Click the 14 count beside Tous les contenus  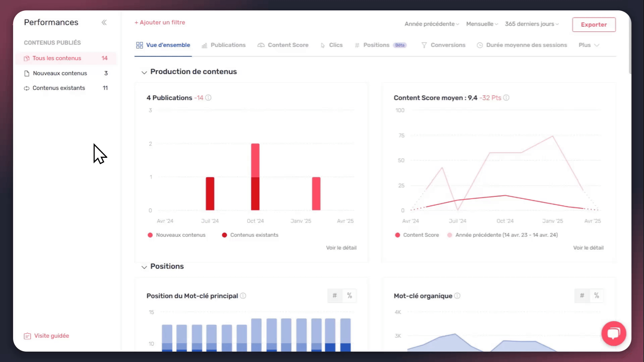click(105, 58)
